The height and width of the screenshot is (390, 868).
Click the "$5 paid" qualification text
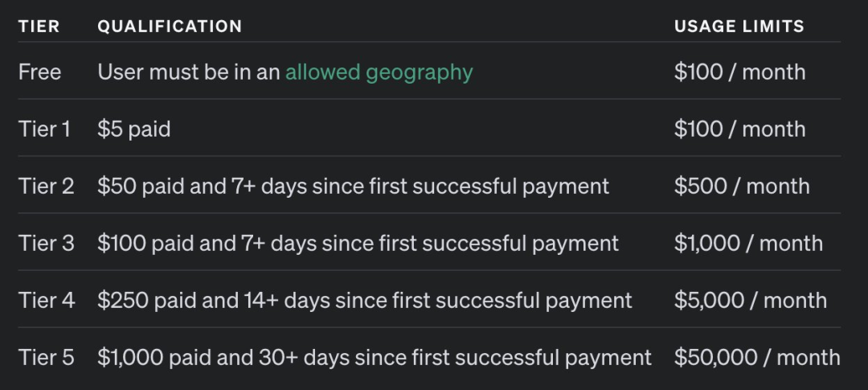[x=133, y=129]
